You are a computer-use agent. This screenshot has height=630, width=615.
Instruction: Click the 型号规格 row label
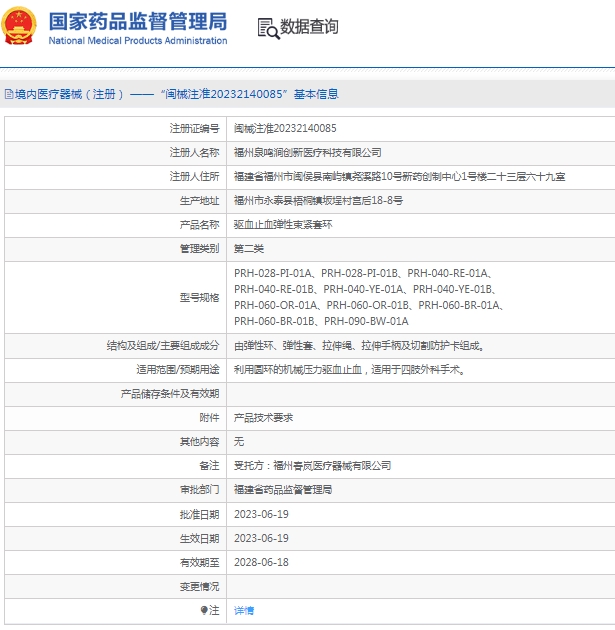point(200,297)
